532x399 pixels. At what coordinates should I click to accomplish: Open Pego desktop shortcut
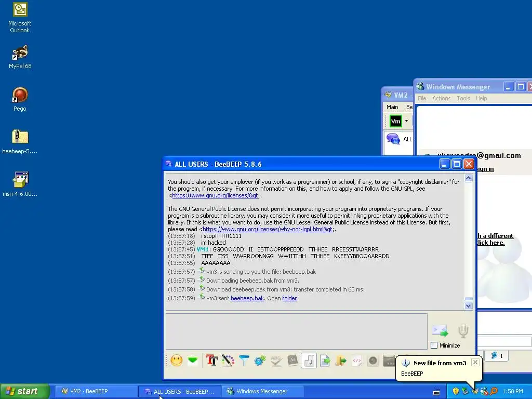click(x=20, y=99)
